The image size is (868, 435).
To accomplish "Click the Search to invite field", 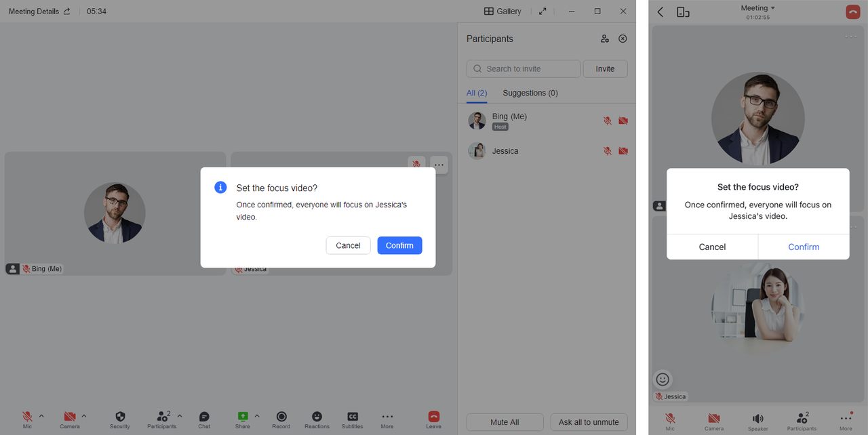I will coord(524,68).
